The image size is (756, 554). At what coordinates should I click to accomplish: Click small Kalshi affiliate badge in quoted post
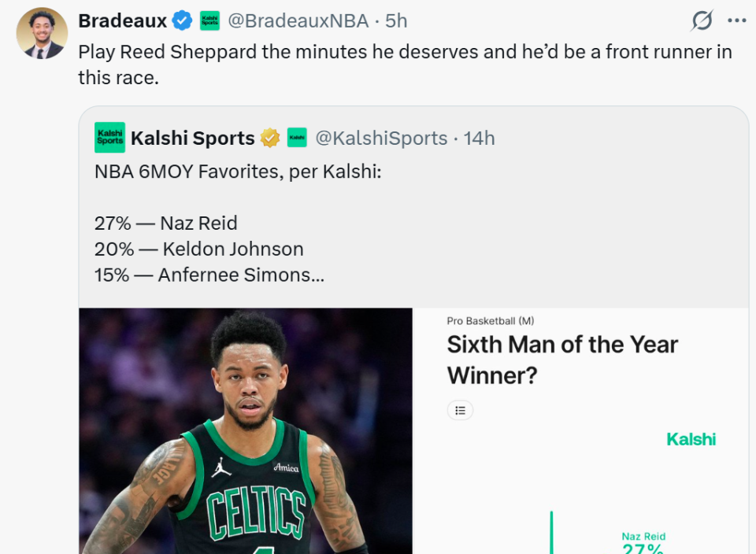[x=297, y=138]
